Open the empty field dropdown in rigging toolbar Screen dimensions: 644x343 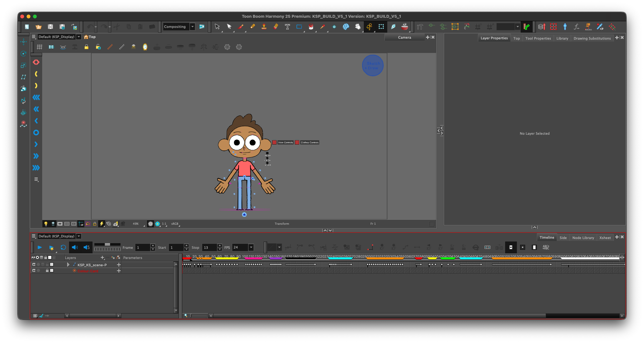(518, 27)
